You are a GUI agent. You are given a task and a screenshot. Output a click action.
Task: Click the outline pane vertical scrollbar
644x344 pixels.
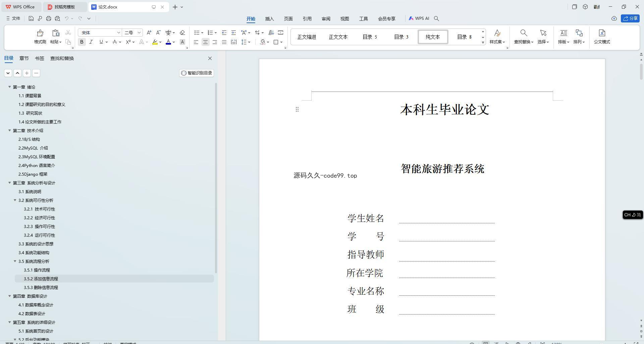216,178
